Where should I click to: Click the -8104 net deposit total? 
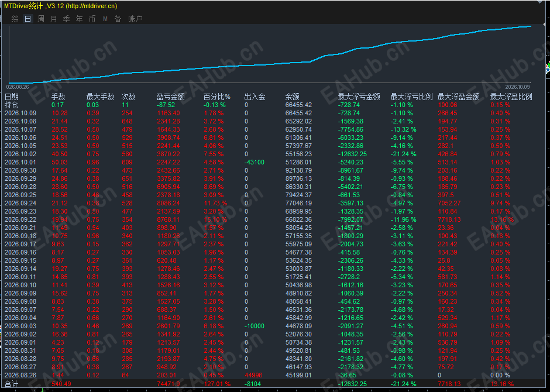253,384
